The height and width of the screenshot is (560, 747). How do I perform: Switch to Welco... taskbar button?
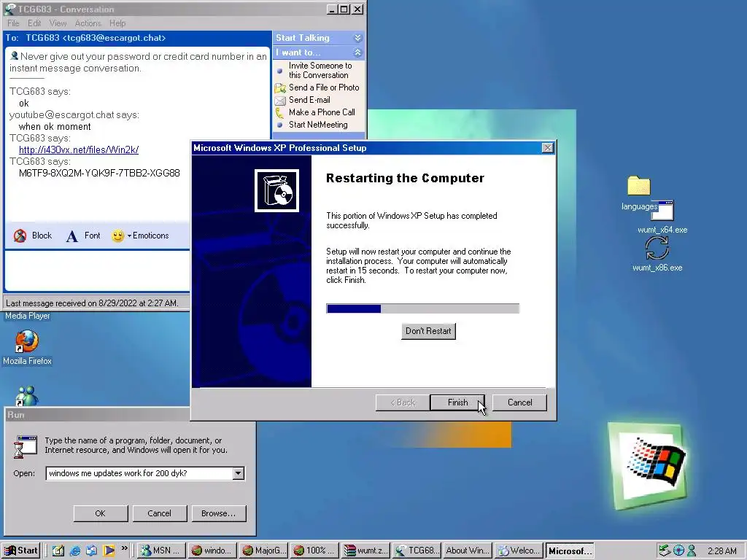tap(519, 551)
